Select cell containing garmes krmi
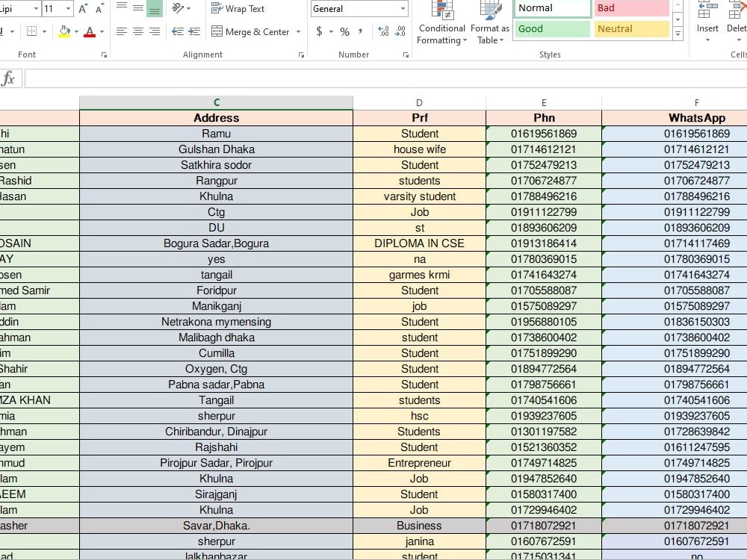 pos(419,275)
